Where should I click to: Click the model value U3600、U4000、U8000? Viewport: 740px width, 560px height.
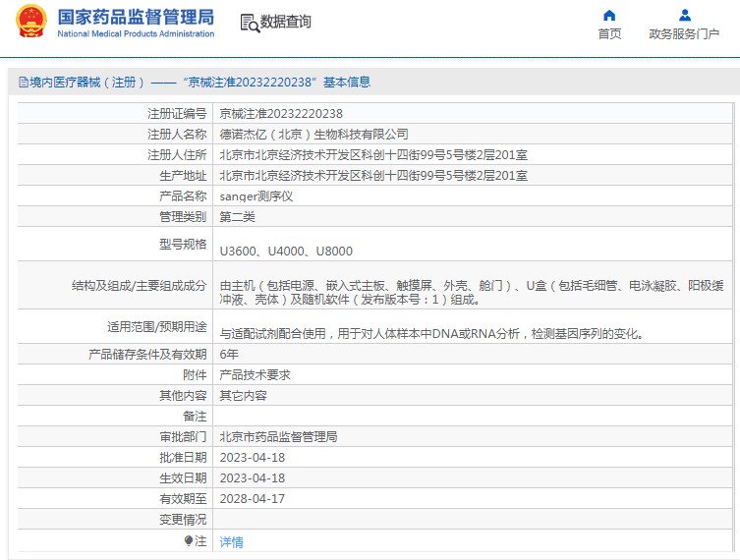click(286, 251)
